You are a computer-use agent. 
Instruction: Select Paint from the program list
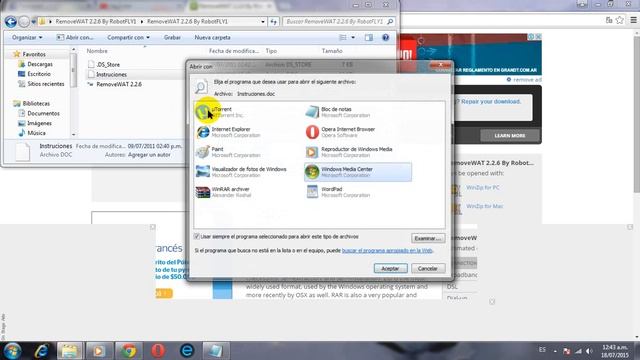(x=229, y=152)
